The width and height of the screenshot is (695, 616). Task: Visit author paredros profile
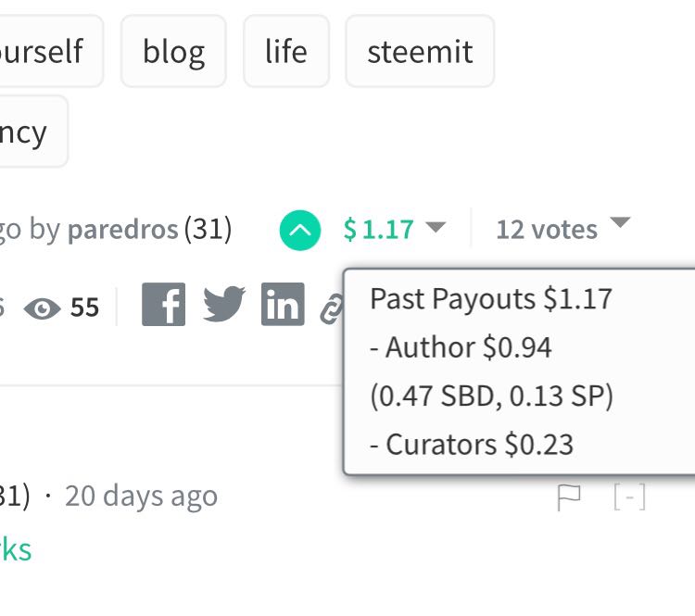pyautogui.click(x=122, y=229)
